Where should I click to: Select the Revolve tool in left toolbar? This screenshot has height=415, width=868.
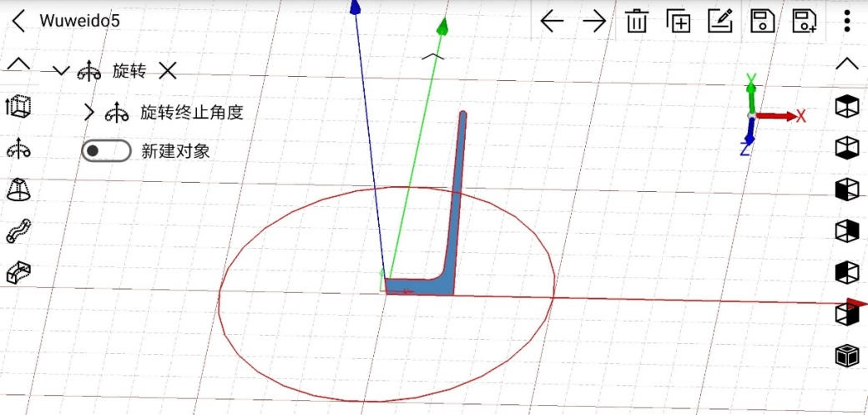click(18, 149)
